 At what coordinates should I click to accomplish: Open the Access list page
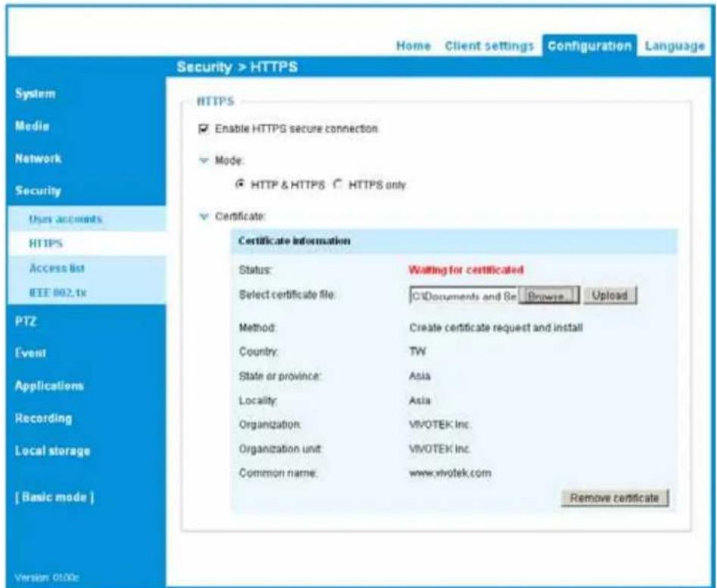click(57, 268)
